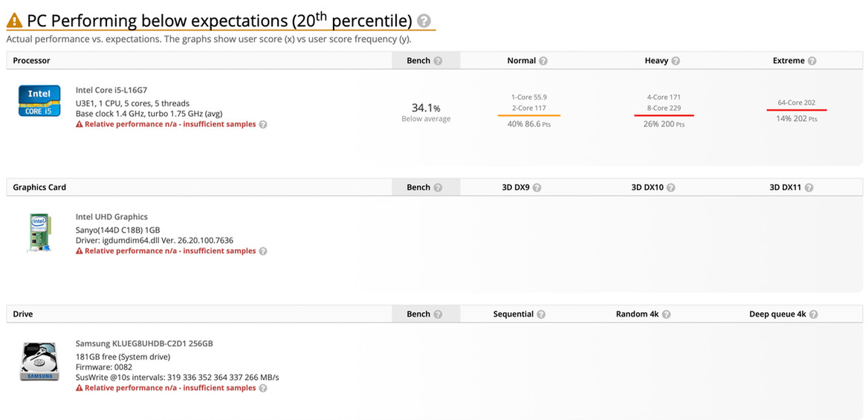This screenshot has height=420, width=868.
Task: Open help icon beside 3D DX9
Action: coord(537,188)
